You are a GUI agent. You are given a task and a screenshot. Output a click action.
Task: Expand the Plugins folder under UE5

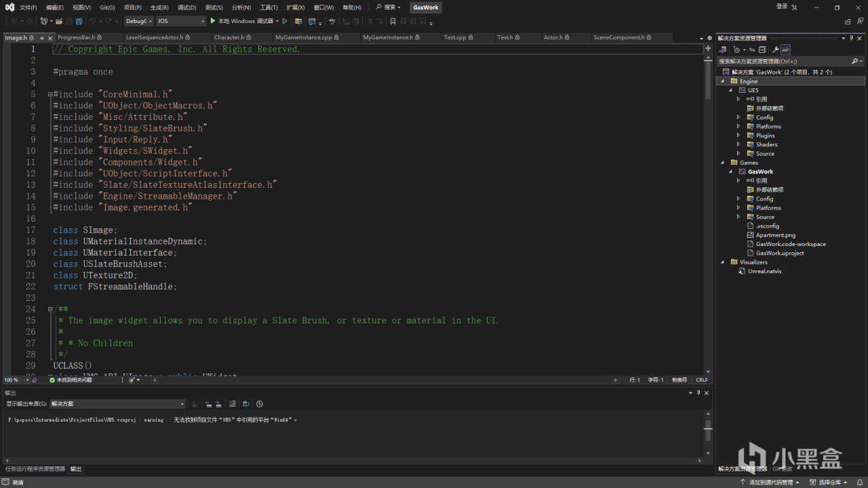tap(738, 136)
